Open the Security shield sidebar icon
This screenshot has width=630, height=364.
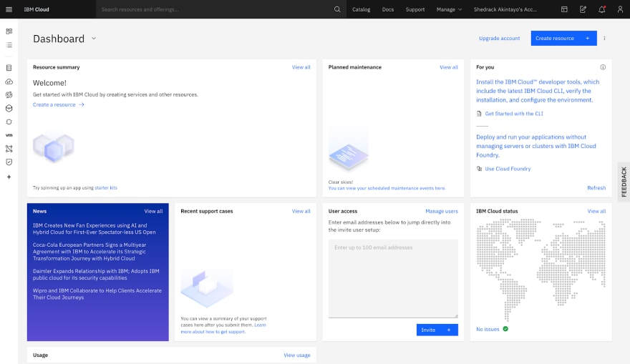tap(9, 162)
